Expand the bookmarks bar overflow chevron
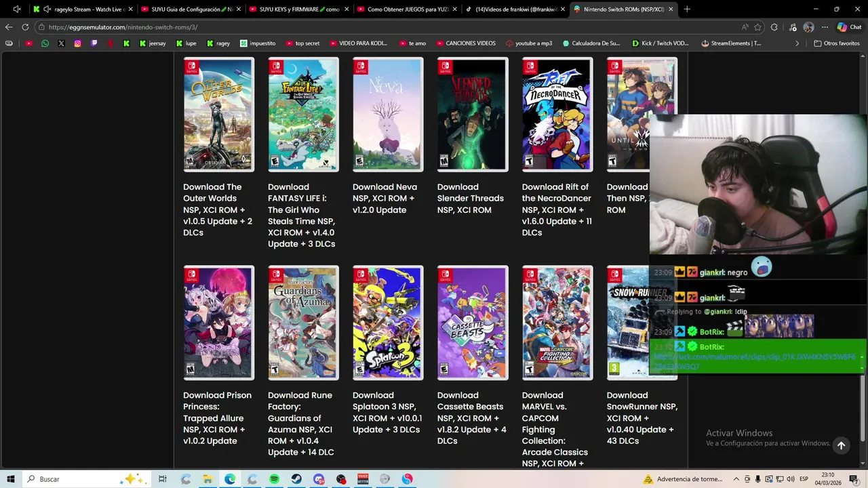 [x=797, y=43]
